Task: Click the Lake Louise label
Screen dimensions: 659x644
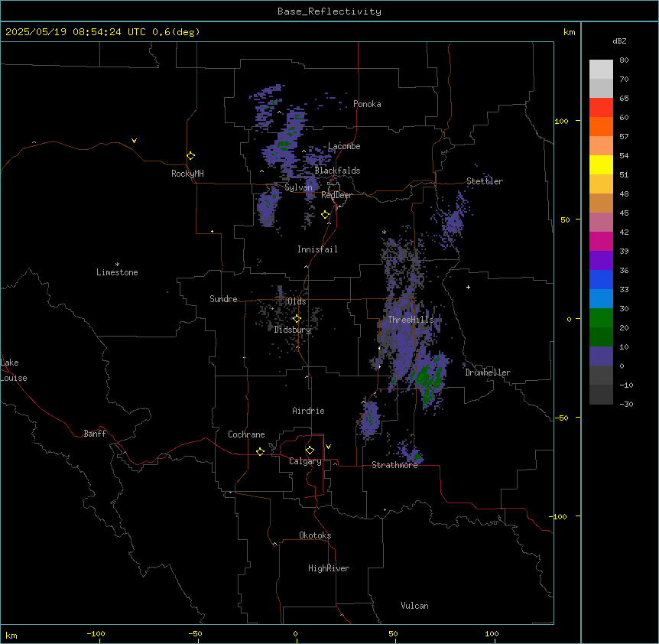Action: [14, 370]
